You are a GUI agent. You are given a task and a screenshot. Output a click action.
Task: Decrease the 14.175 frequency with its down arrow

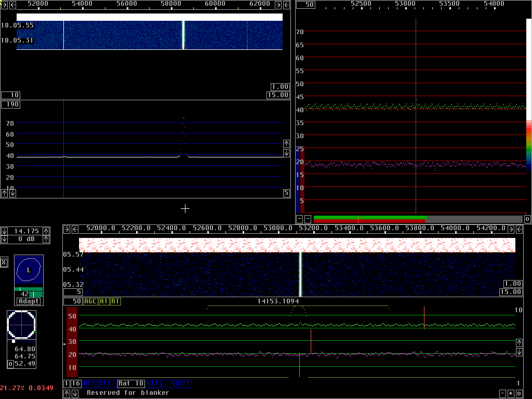pos(4,231)
